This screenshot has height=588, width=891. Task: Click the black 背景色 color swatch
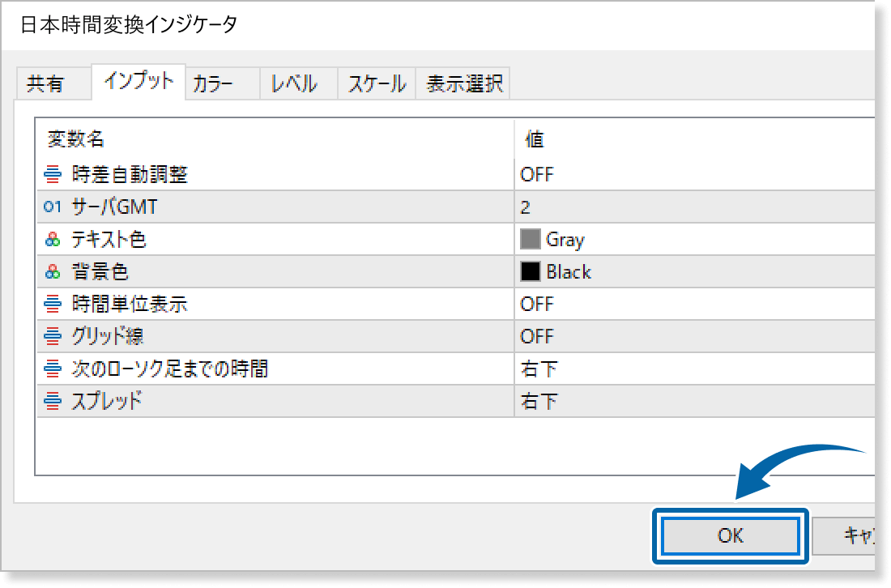point(531,272)
